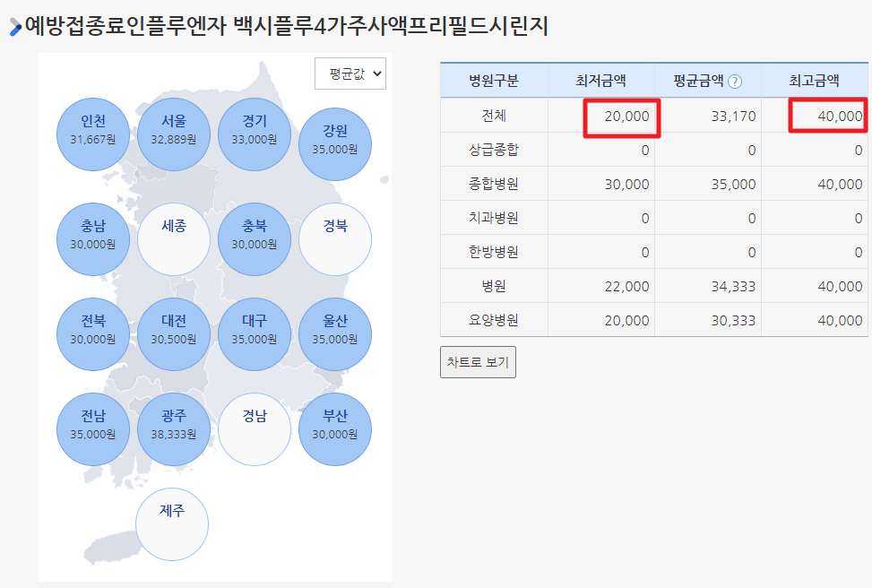Select the 전남 region circle
Screen dimensions: 872x588
pos(93,429)
